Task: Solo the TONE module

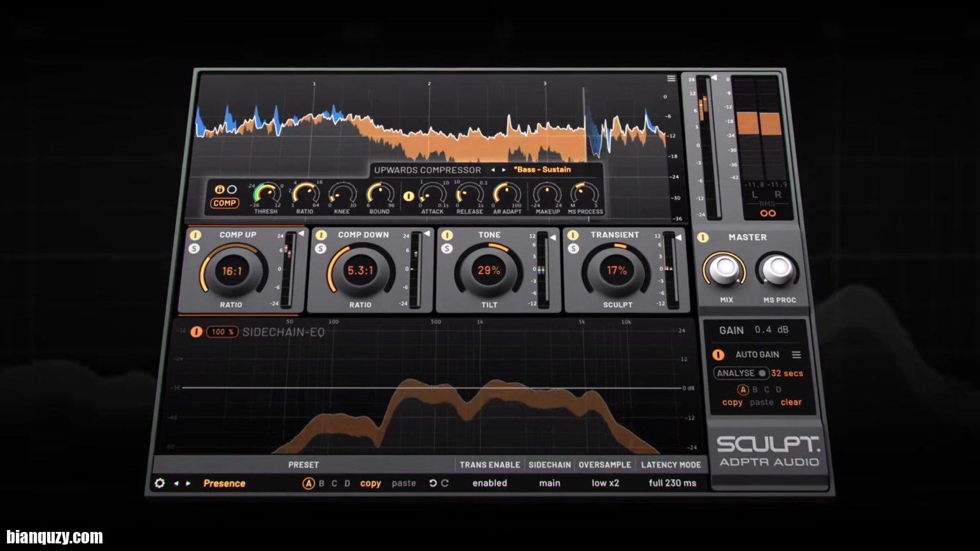Action: pos(447,249)
